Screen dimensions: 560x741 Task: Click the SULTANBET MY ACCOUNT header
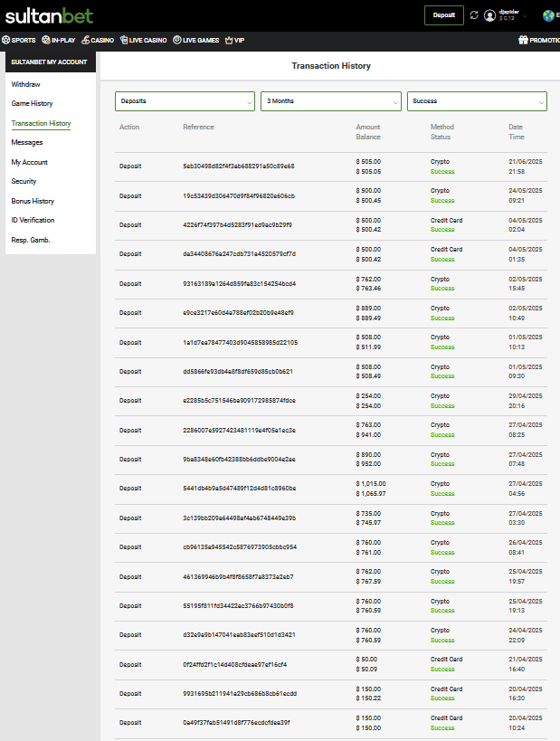pyautogui.click(x=49, y=62)
